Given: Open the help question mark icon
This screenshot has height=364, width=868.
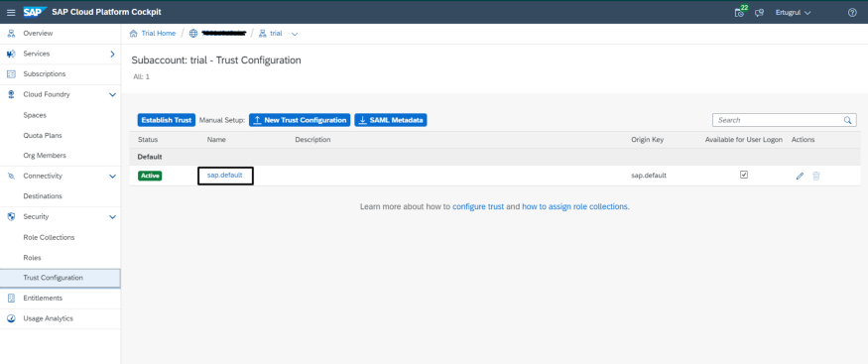Looking at the screenshot, I should click(x=852, y=13).
